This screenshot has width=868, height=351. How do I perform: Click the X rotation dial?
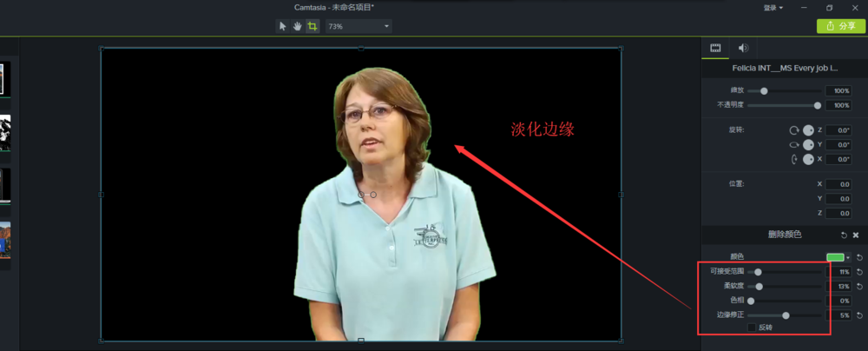[x=808, y=159]
